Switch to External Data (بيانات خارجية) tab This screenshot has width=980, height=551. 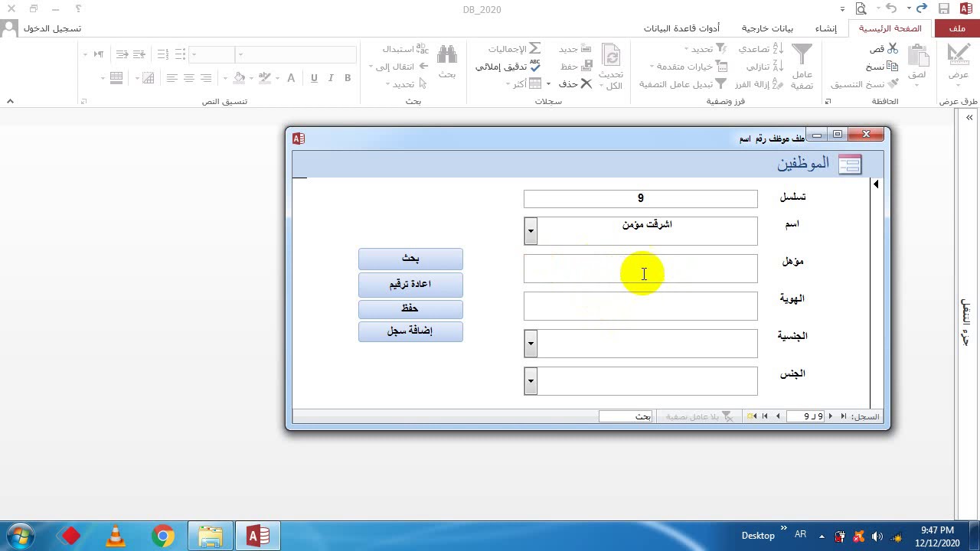point(767,28)
